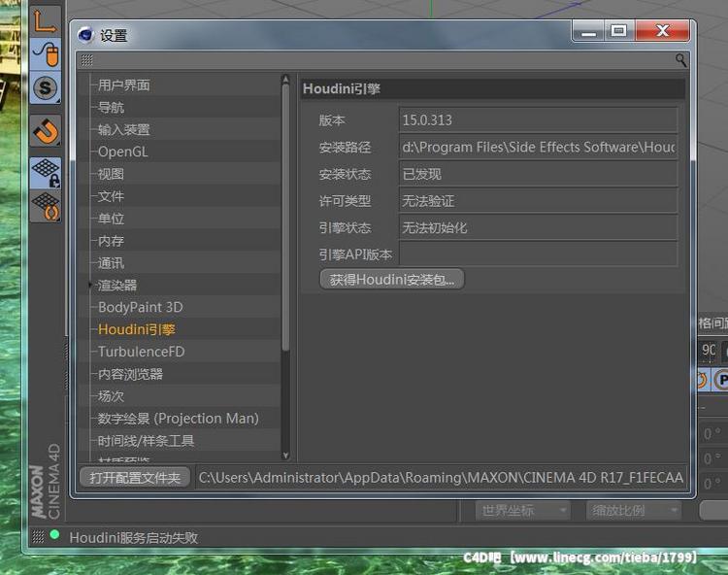The width and height of the screenshot is (728, 575).
Task: Click the 版本 field showing 15.0.313
Action: pyautogui.click(x=538, y=119)
